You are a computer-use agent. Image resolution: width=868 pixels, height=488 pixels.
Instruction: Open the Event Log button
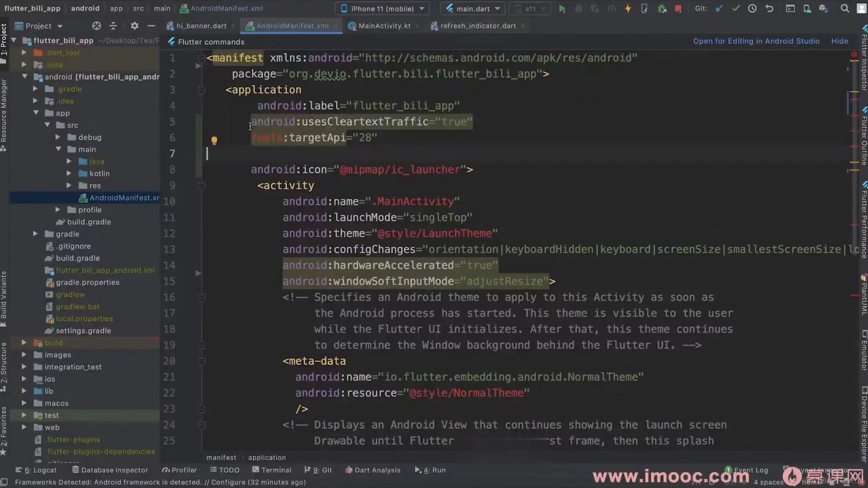coord(746,470)
